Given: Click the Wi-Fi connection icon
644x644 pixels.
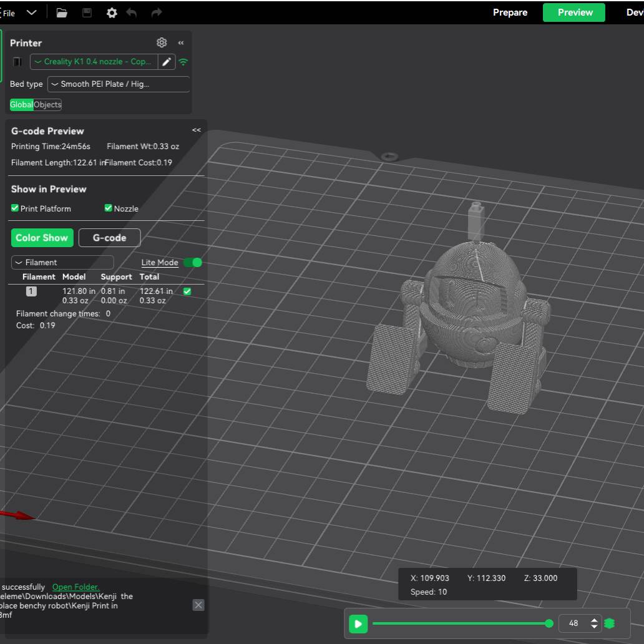Looking at the screenshot, I should click(x=183, y=62).
